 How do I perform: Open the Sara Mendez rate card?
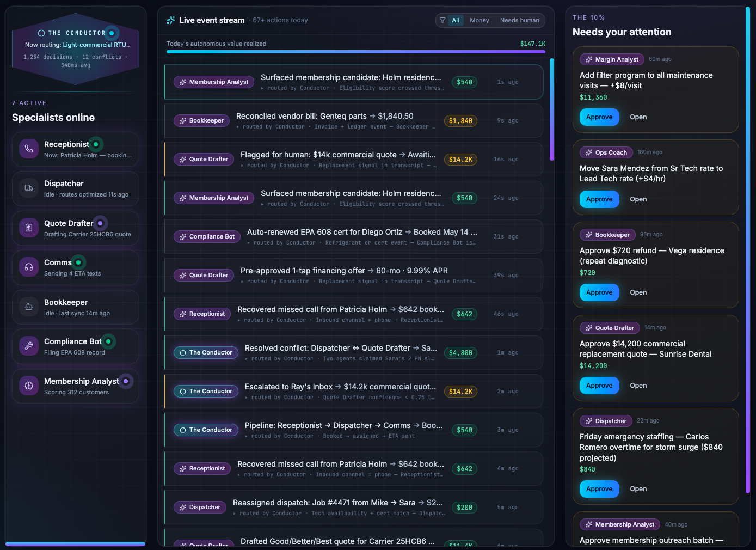pyautogui.click(x=638, y=199)
